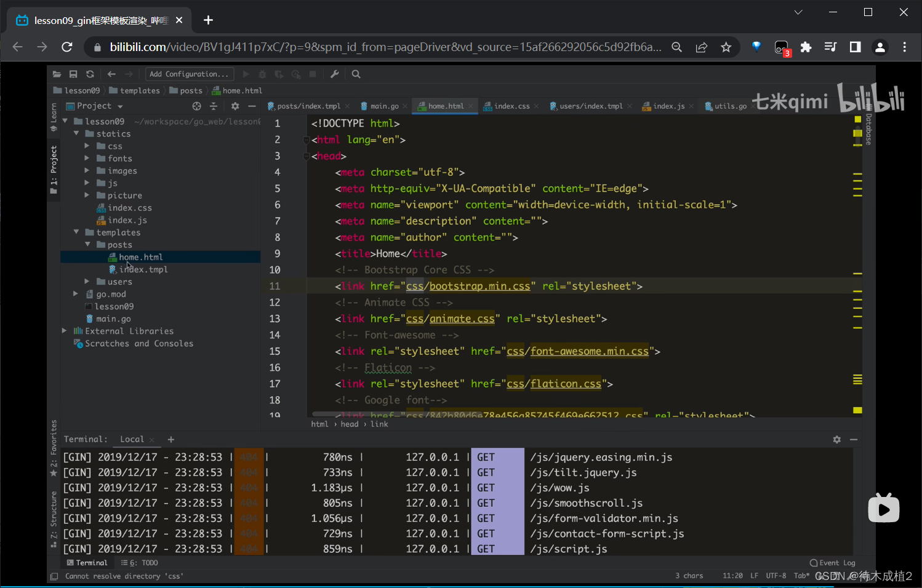
Task: Open the terminal settings gear icon
Action: pos(836,440)
